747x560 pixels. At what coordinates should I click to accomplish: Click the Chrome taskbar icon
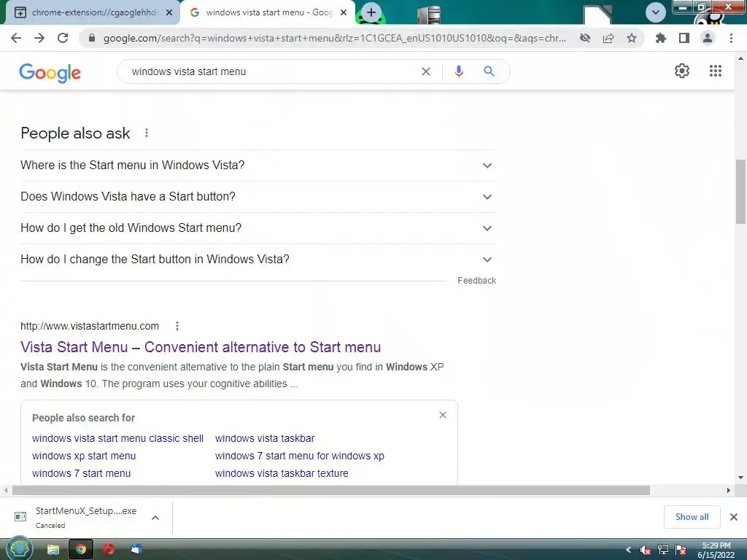(x=81, y=550)
